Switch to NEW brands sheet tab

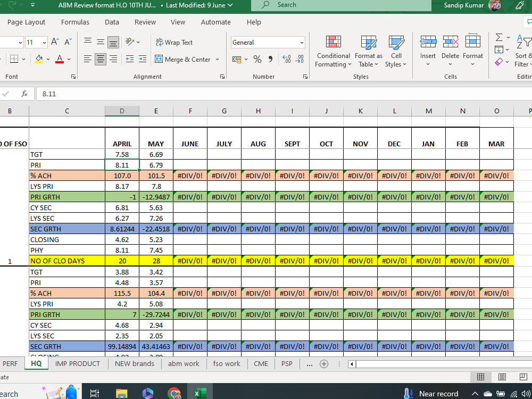pos(135,364)
